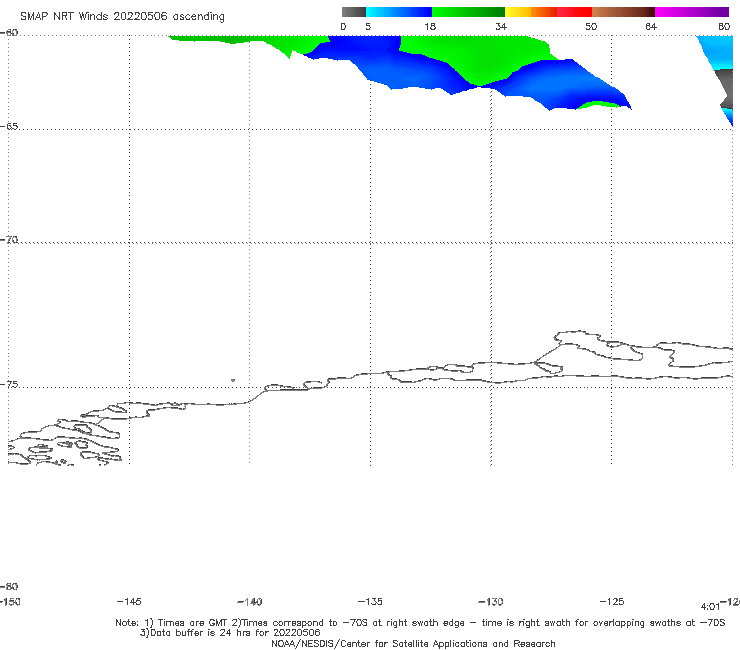Click the latitude label '-75'
The width and height of the screenshot is (740, 650).
[9, 385]
